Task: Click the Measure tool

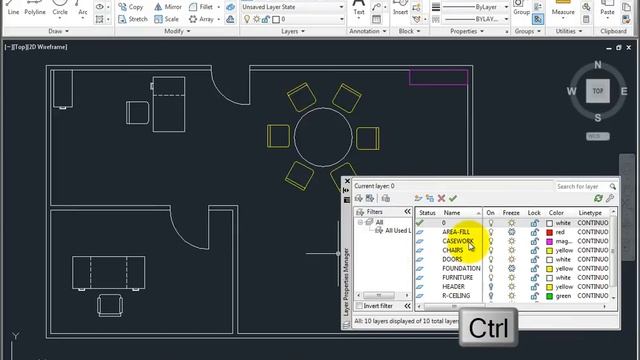Action: coord(563,8)
